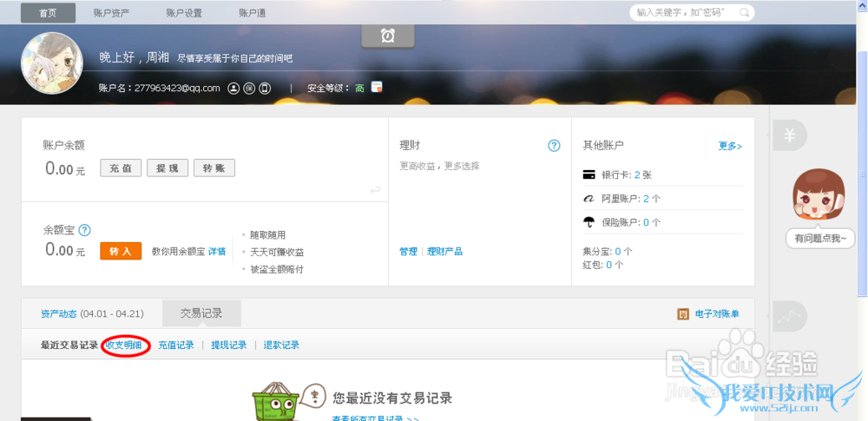868x421 pixels.
Task: Click the mobile phone binding icon
Action: (x=265, y=88)
